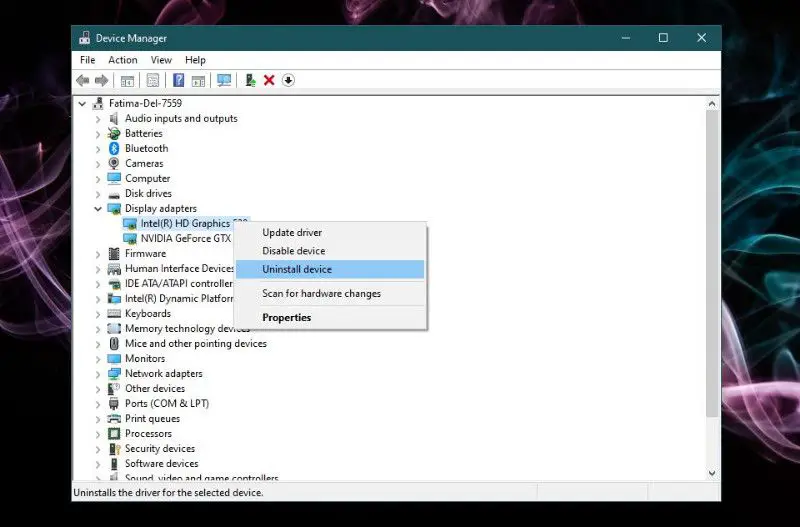Collapse the Display adapters node
Viewport: 800px width, 527px height.
tap(97, 209)
